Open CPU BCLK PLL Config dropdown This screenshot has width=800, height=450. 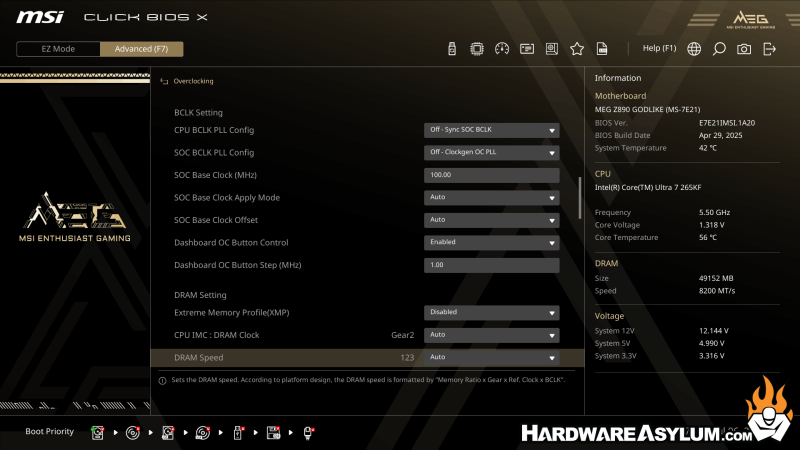pos(491,130)
